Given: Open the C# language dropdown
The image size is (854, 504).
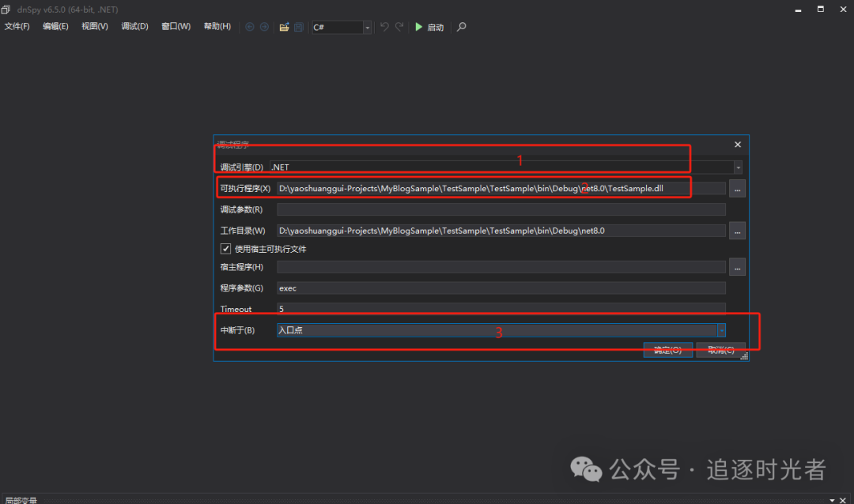Looking at the screenshot, I should coord(367,28).
